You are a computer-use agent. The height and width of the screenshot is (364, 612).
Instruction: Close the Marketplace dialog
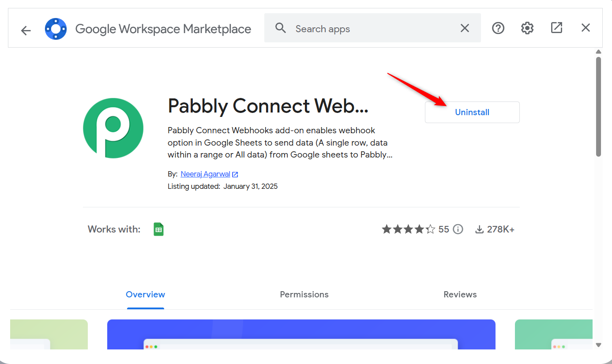click(x=586, y=28)
